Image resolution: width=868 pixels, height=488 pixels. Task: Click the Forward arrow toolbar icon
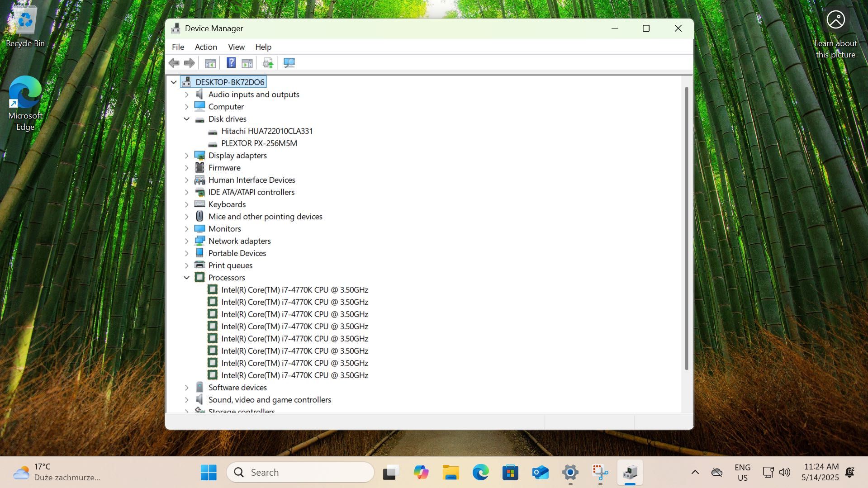point(190,63)
